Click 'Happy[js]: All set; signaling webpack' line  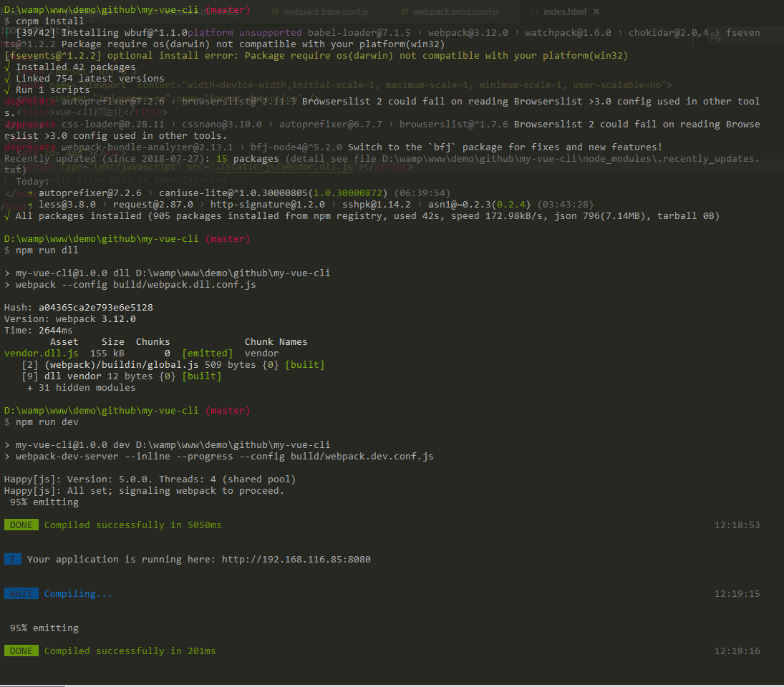(x=144, y=491)
